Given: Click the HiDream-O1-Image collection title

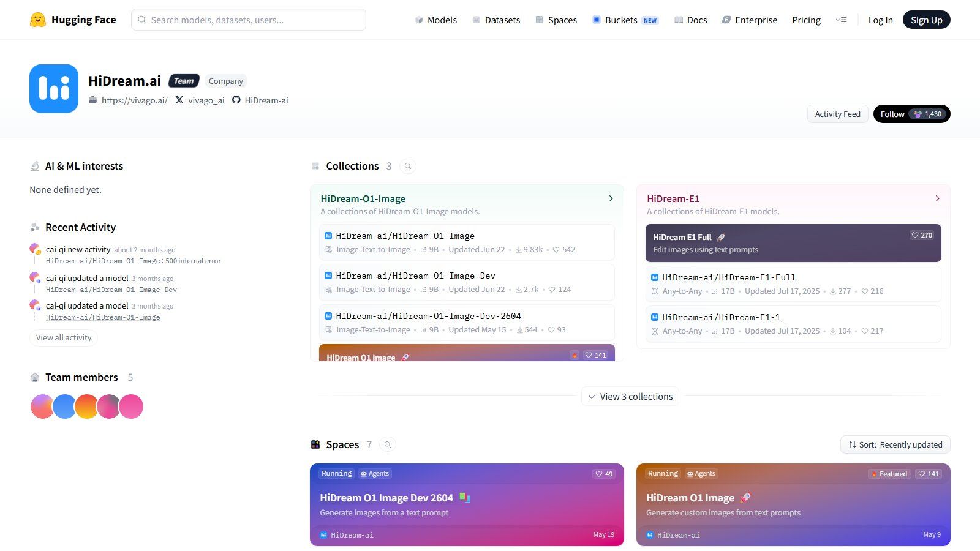Looking at the screenshot, I should (x=363, y=198).
